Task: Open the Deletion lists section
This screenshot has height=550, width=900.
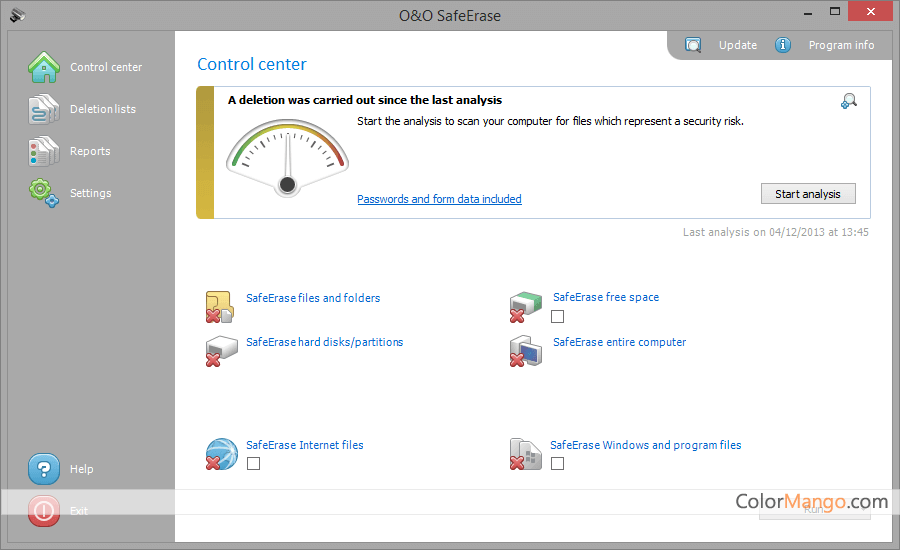Action: click(x=102, y=109)
